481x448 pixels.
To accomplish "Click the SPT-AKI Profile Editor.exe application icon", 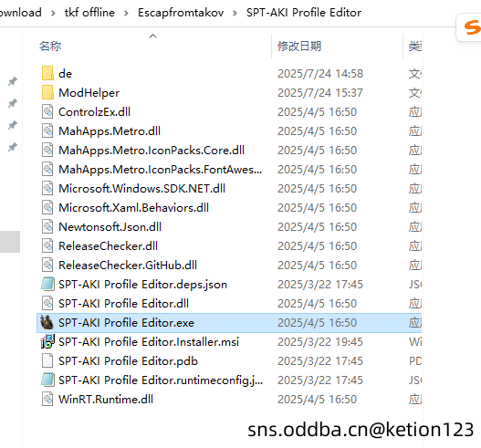I will [x=47, y=322].
